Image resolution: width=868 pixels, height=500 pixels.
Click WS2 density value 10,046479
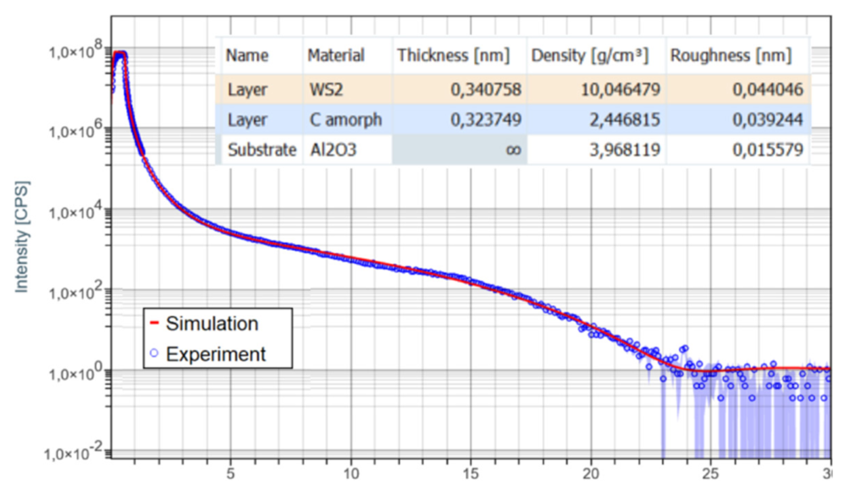click(x=620, y=90)
